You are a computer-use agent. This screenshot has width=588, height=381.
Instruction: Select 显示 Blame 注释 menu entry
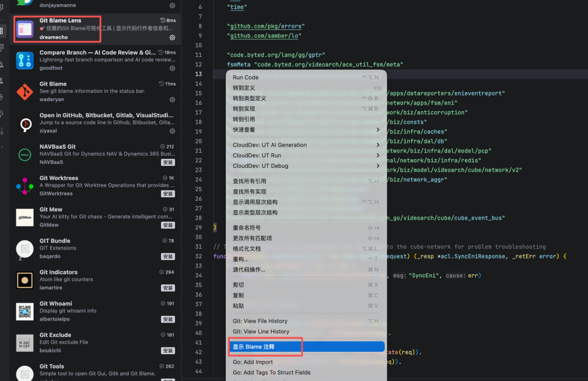tap(307, 347)
